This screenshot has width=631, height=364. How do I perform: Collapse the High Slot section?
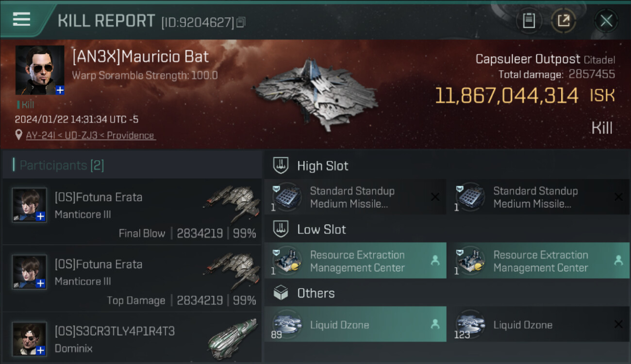pyautogui.click(x=281, y=165)
